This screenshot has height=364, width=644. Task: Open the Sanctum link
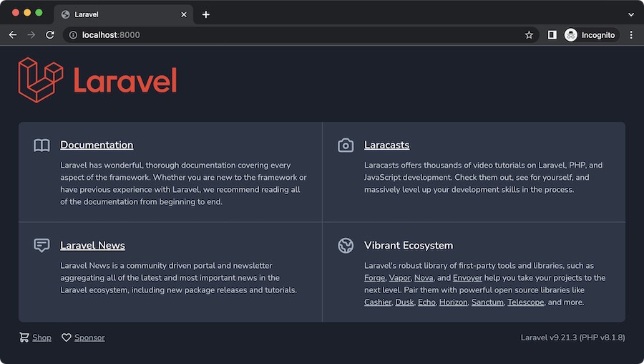click(487, 302)
